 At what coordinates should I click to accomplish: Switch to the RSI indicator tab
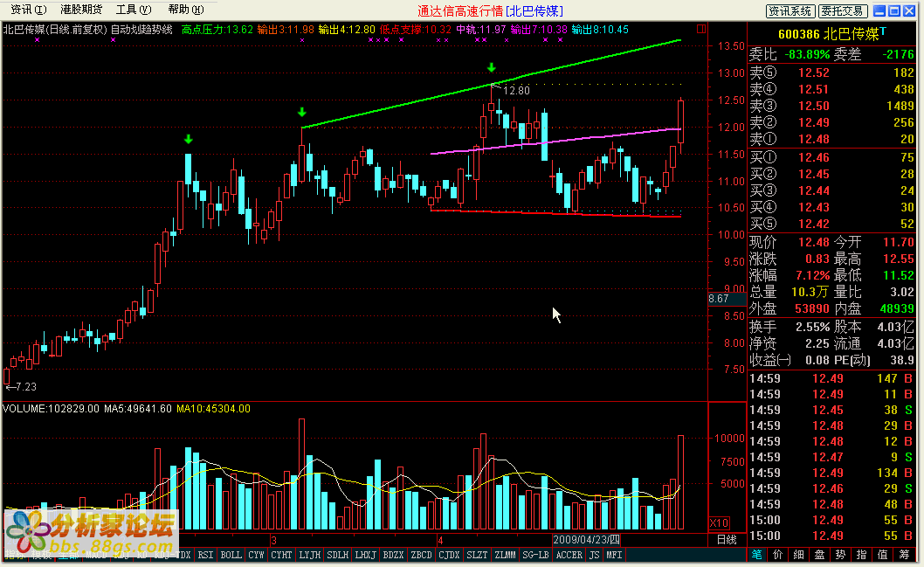205,555
